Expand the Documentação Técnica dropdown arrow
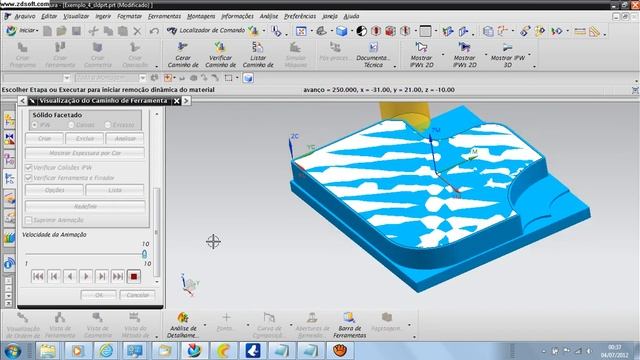The height and width of the screenshot is (360, 640). pos(395,67)
